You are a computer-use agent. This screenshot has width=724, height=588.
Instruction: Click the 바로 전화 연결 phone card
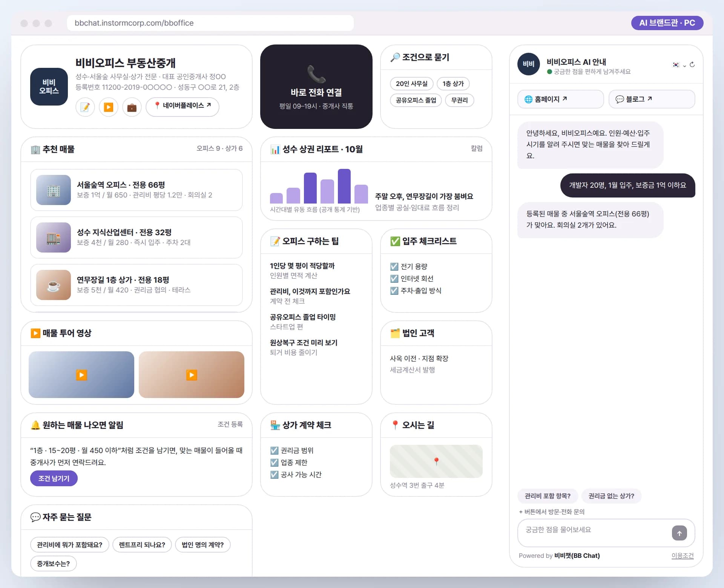[316, 86]
